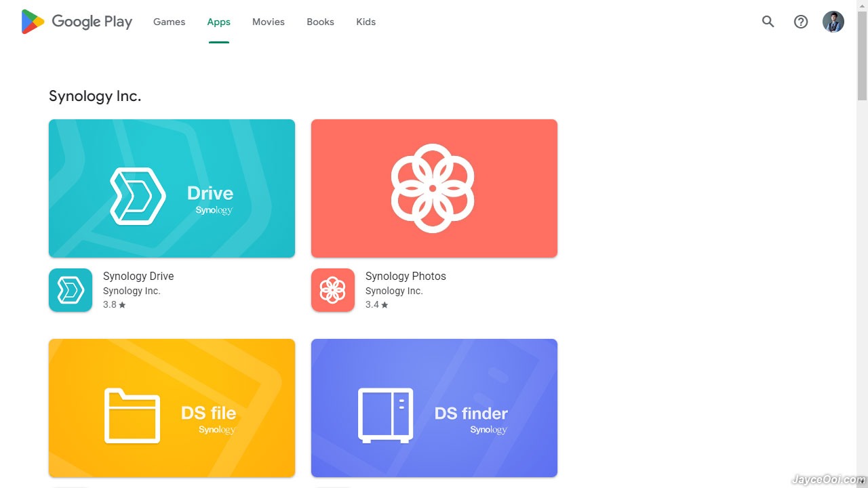The image size is (868, 488).
Task: Open the DS file banner image
Action: tap(172, 408)
